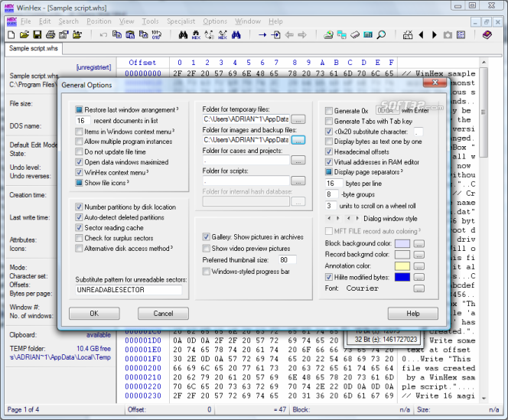The width and height of the screenshot is (508, 420).
Task: Open the File menu
Action: [26, 21]
